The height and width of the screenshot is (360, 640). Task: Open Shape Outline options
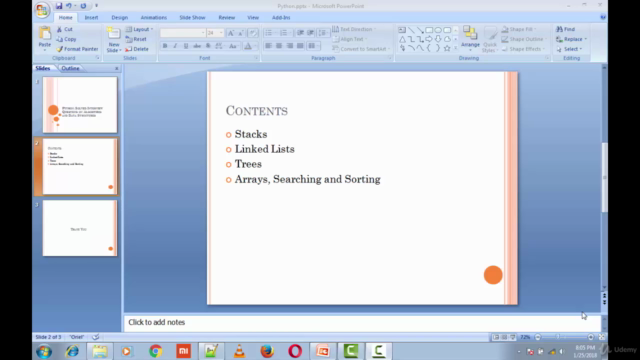click(x=524, y=39)
